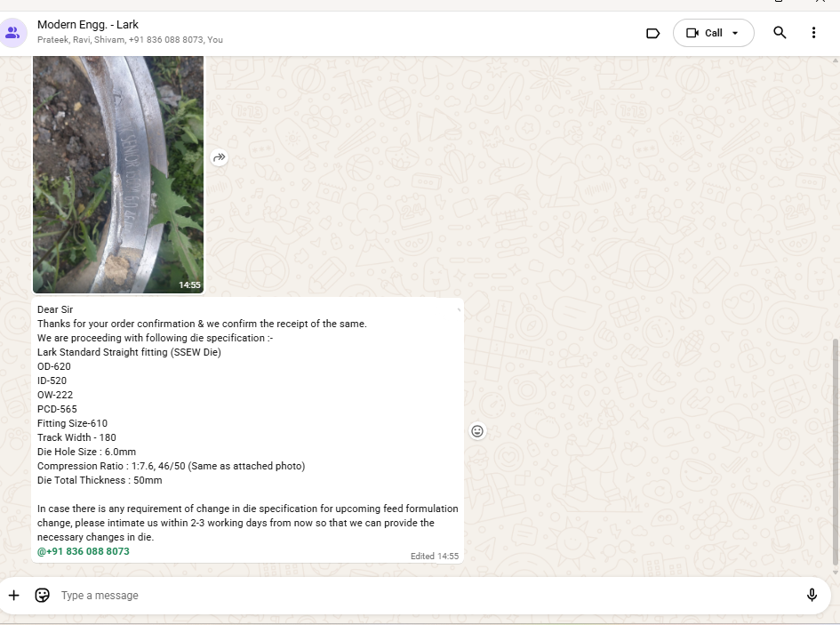Forward the die photo using the arrow icon
The height and width of the screenshot is (625, 840).
(219, 157)
